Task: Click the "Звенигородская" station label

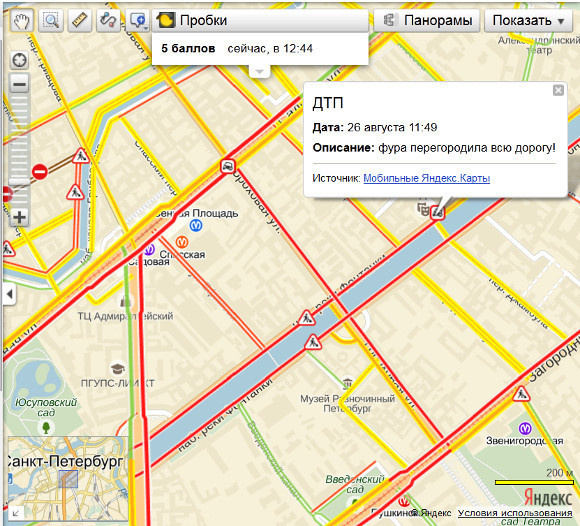Action: (x=525, y=441)
